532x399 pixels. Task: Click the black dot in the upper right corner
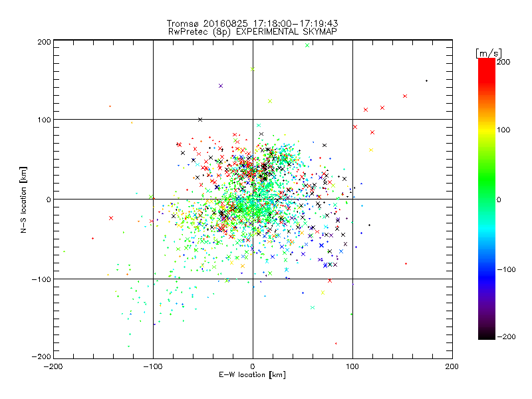[426, 80]
